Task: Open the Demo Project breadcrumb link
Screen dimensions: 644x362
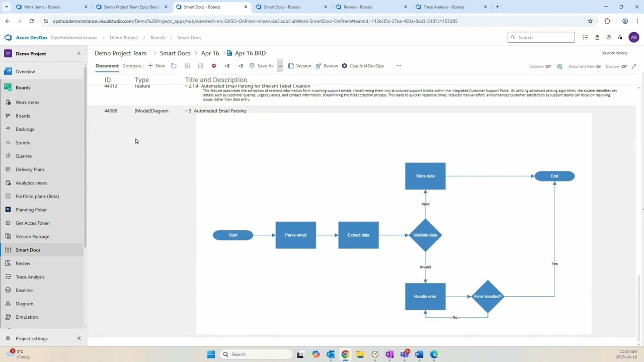Action: pyautogui.click(x=124, y=38)
